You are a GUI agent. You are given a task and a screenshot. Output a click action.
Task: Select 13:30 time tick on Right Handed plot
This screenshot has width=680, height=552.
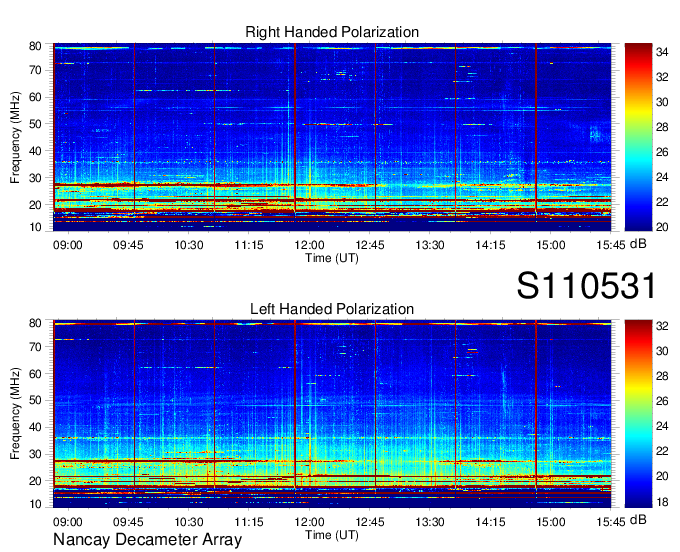(x=430, y=245)
